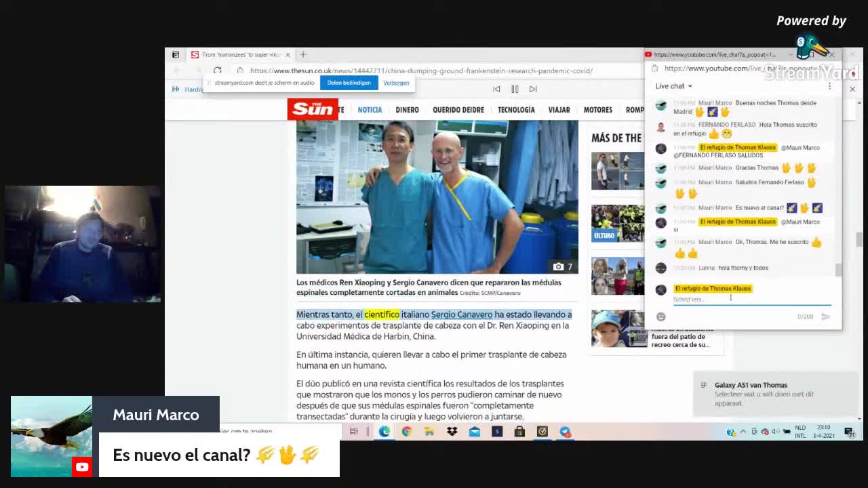The width and height of the screenshot is (868, 488).
Task: Expand the Live chat dropdown
Action: click(673, 86)
